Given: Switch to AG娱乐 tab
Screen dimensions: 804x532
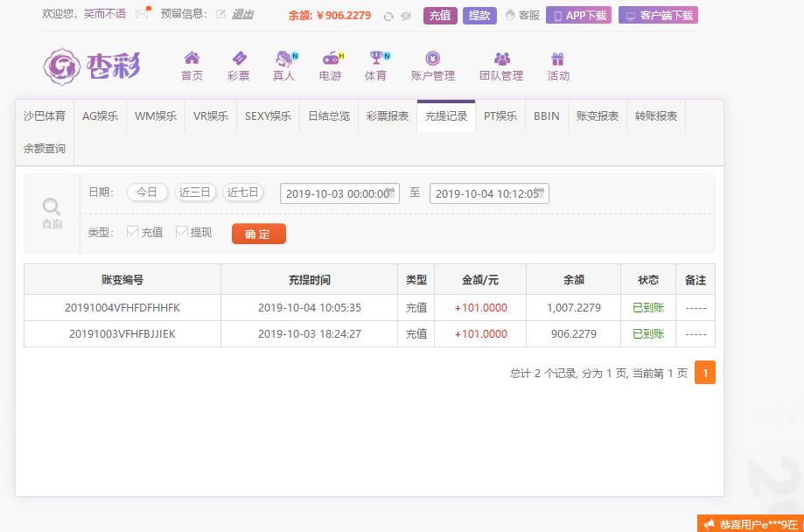Looking at the screenshot, I should [100, 116].
